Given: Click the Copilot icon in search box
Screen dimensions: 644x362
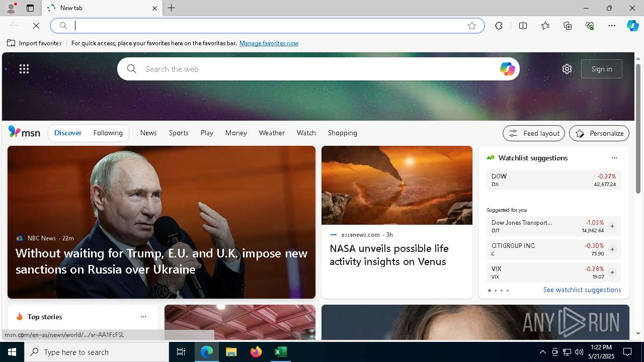Looking at the screenshot, I should tap(507, 69).
